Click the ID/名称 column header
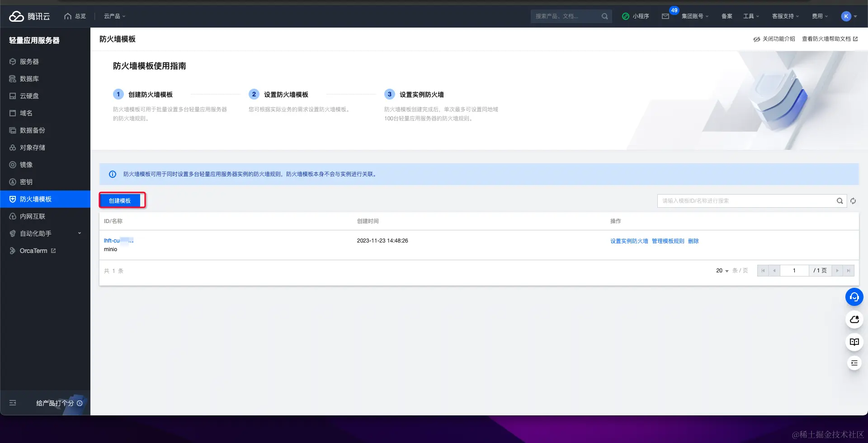Image resolution: width=868 pixels, height=443 pixels. click(113, 221)
